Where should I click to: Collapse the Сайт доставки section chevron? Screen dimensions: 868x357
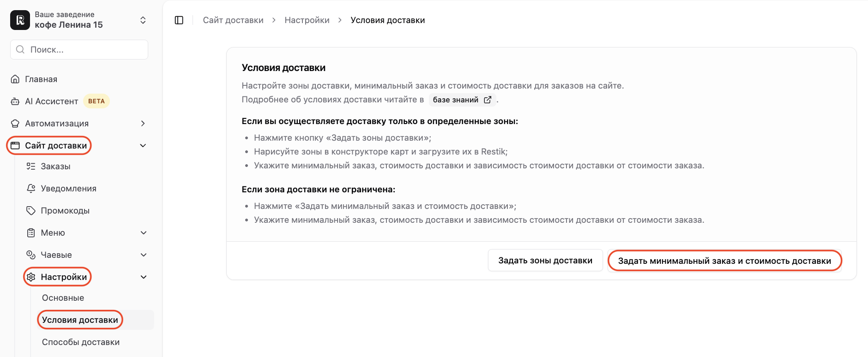tap(143, 146)
